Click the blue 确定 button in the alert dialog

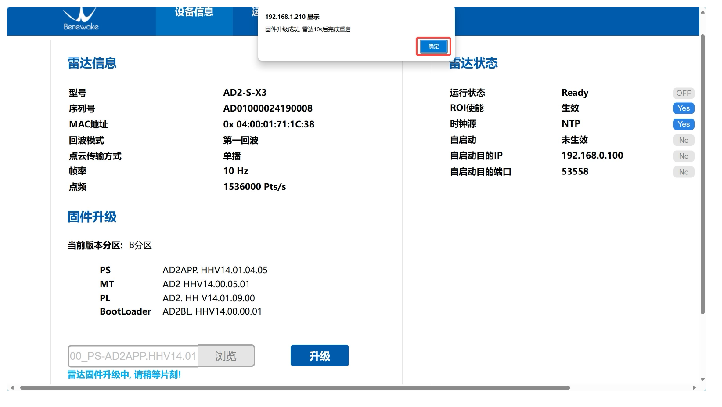(x=433, y=47)
